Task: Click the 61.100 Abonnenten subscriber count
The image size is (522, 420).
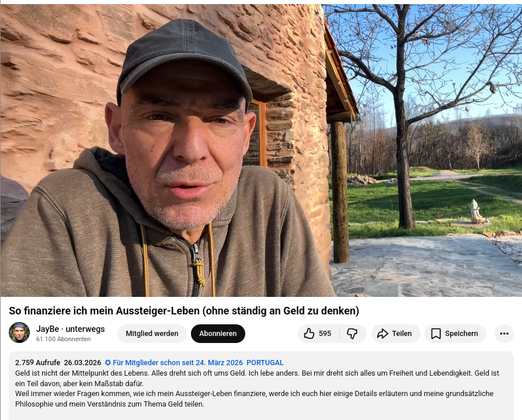Action: [x=63, y=339]
